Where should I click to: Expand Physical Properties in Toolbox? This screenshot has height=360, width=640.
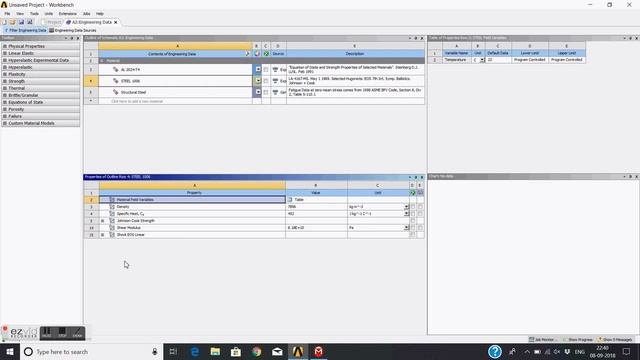pyautogui.click(x=5, y=47)
